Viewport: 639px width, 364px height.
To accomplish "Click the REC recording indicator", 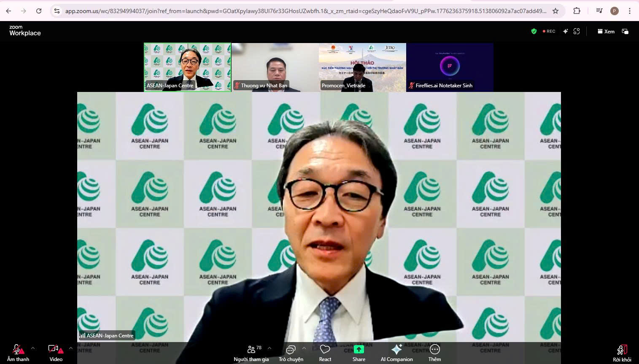I will pos(549,31).
